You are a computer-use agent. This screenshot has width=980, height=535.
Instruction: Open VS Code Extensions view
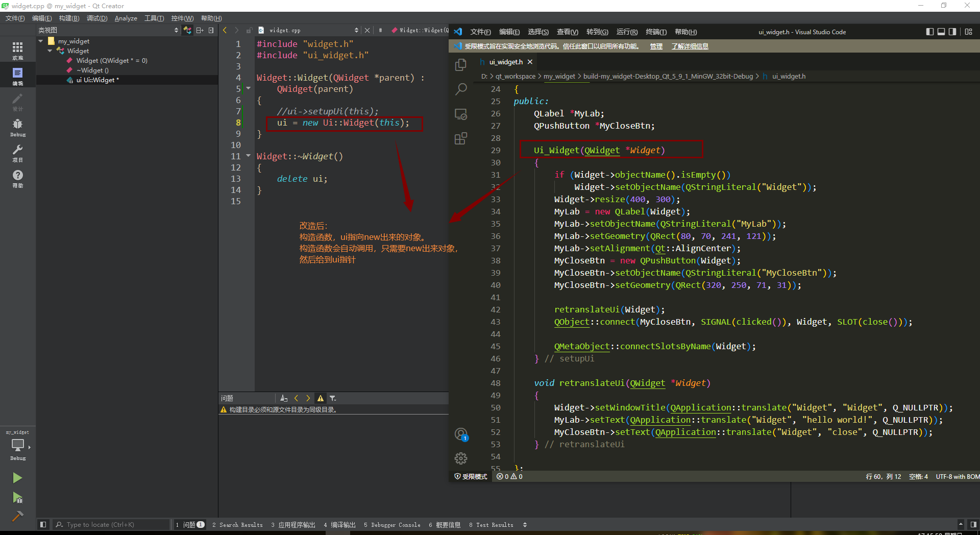pos(461,139)
